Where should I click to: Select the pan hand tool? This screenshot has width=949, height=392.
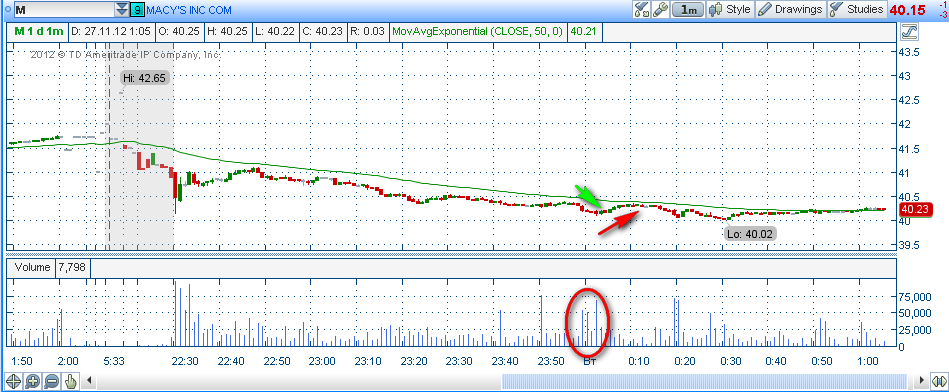(70, 381)
